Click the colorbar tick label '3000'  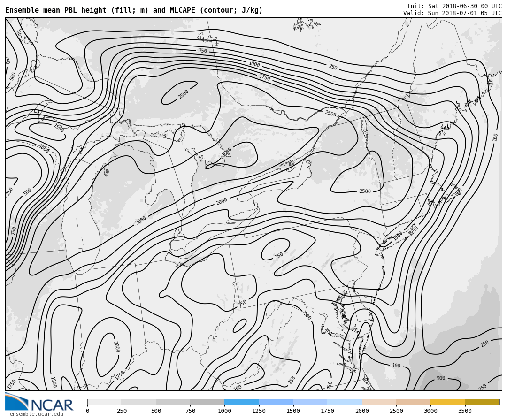430,411
